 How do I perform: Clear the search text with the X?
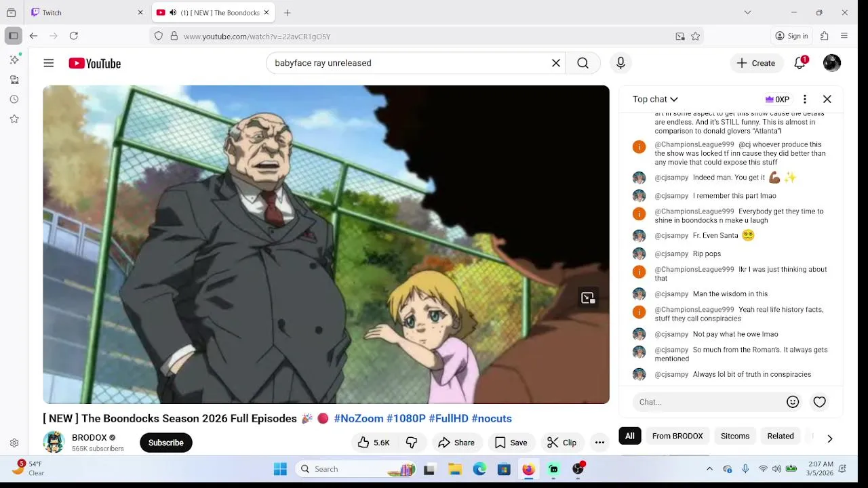[x=555, y=63]
